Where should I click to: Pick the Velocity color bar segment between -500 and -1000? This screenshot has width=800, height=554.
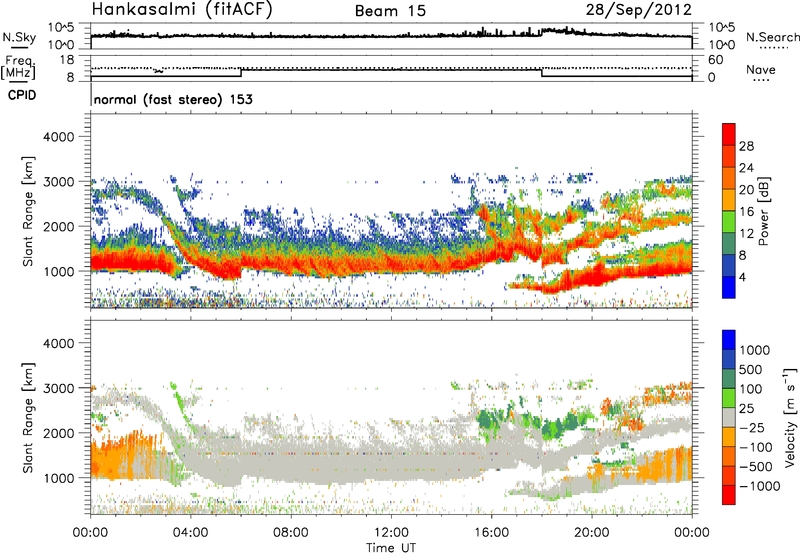point(729,475)
